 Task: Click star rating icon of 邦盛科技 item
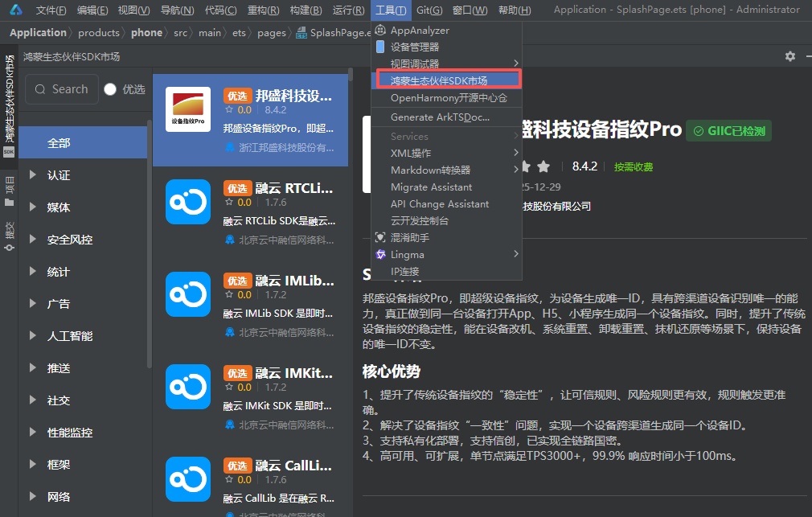coord(229,110)
